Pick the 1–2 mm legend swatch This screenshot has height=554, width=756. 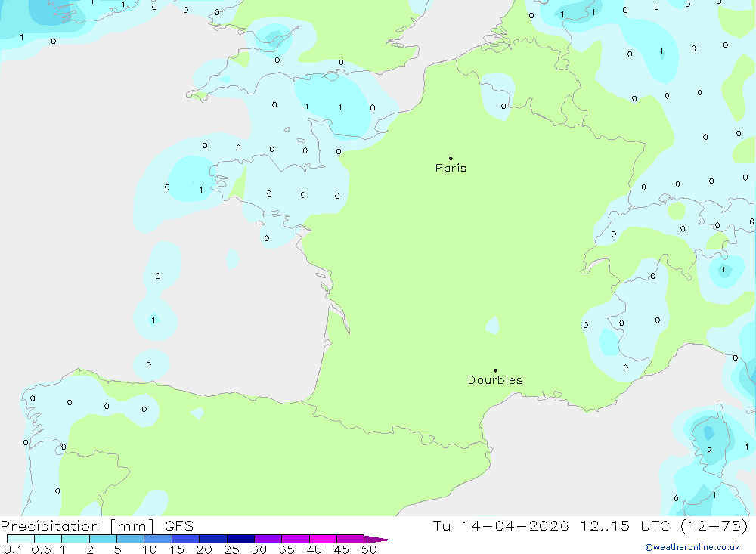(76, 539)
